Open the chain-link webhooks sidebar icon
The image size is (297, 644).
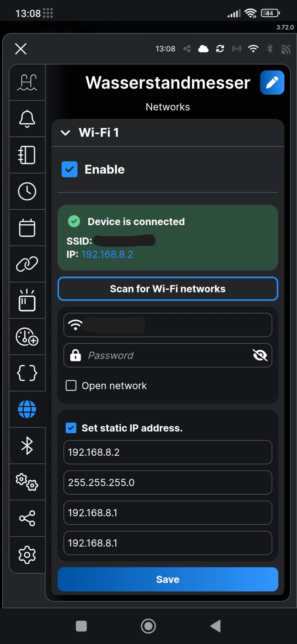click(27, 264)
